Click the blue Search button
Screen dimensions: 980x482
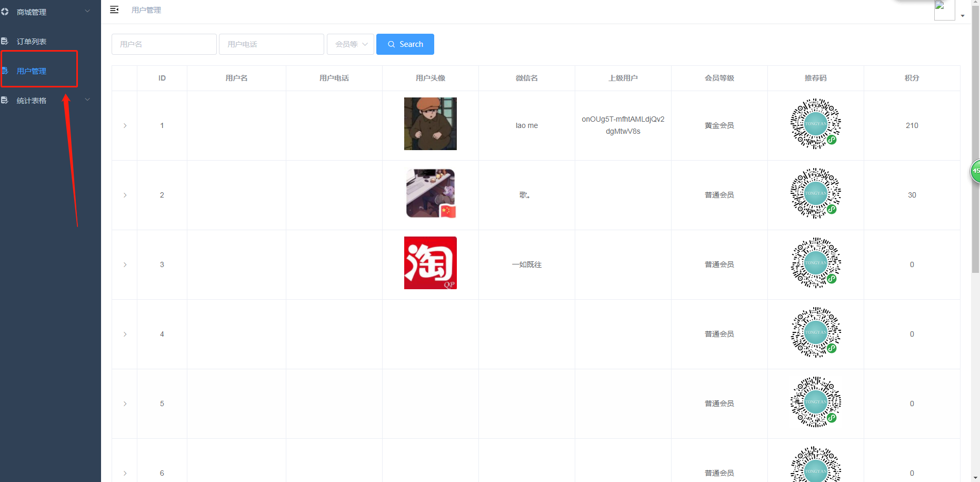(405, 44)
